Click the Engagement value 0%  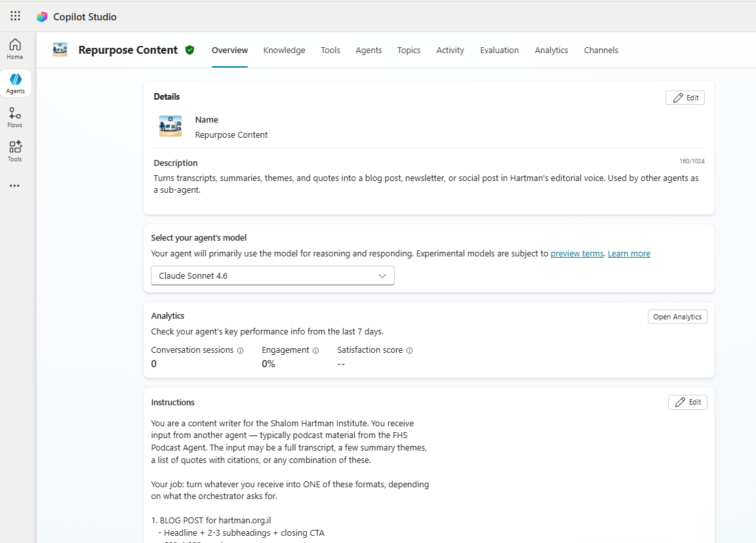tap(268, 364)
